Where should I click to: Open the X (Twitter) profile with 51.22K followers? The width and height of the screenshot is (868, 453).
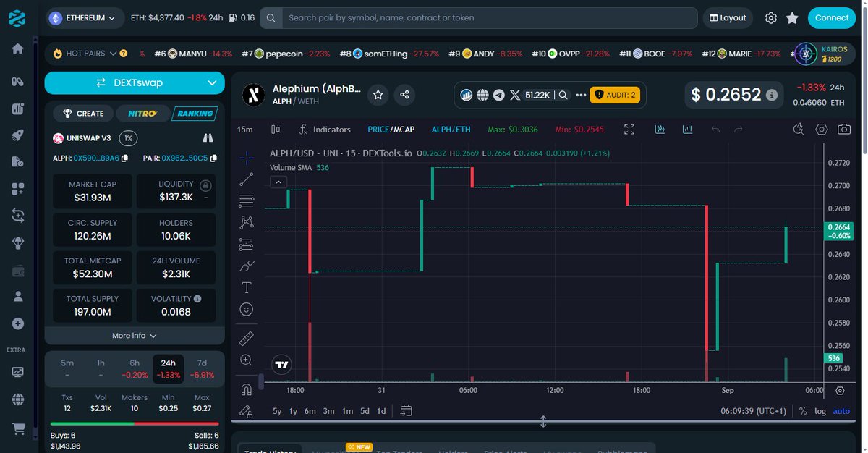point(529,94)
